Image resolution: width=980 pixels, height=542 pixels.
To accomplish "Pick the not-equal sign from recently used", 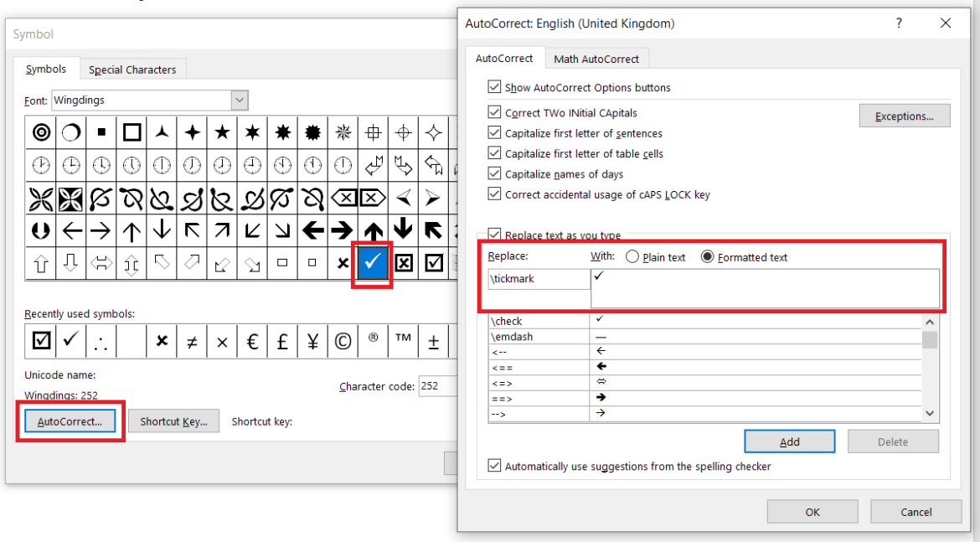I will tap(192, 341).
